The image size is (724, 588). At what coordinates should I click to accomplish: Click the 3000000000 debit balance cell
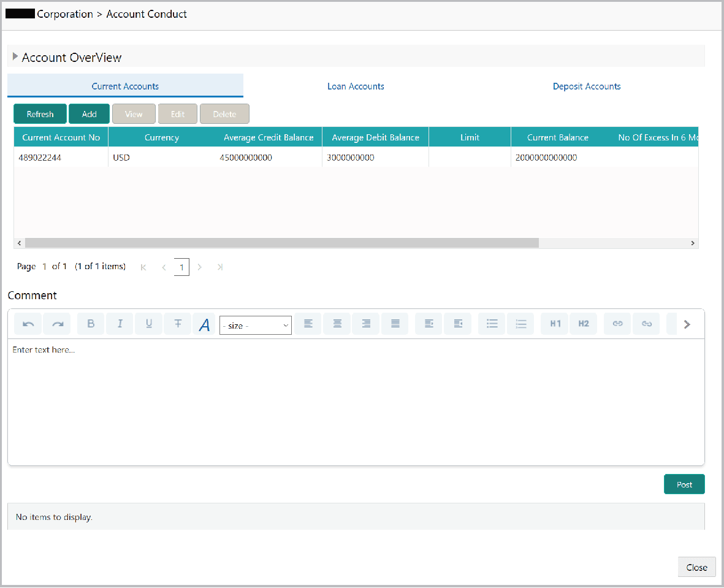pyautogui.click(x=375, y=158)
